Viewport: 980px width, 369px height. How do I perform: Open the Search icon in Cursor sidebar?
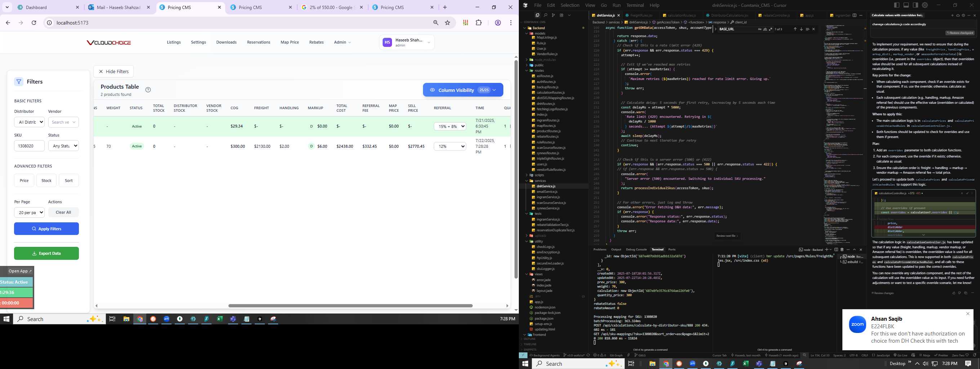545,15
